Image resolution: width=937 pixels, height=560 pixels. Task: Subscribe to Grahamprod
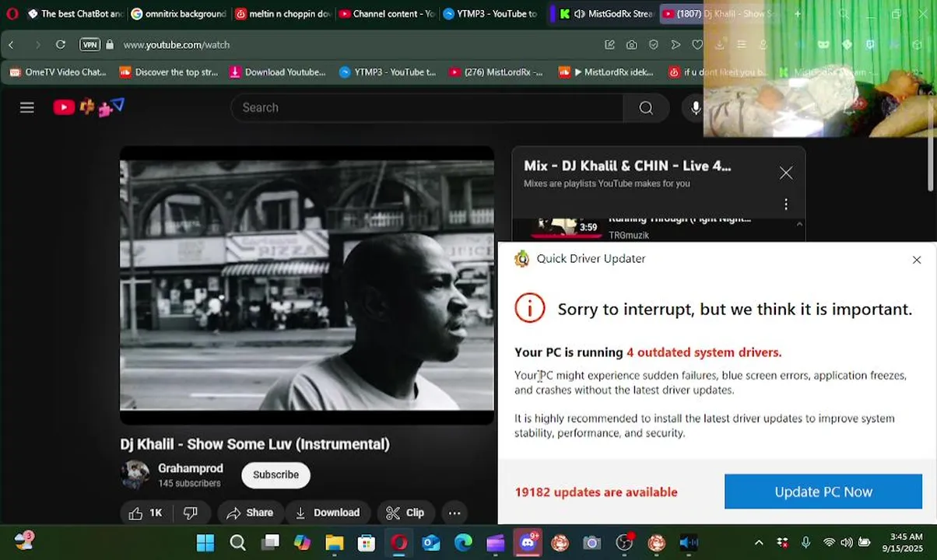[x=275, y=474]
